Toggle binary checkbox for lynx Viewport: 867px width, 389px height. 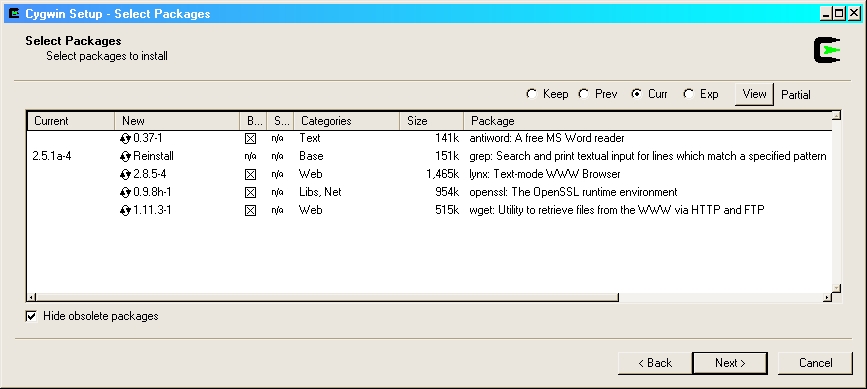[250, 175]
